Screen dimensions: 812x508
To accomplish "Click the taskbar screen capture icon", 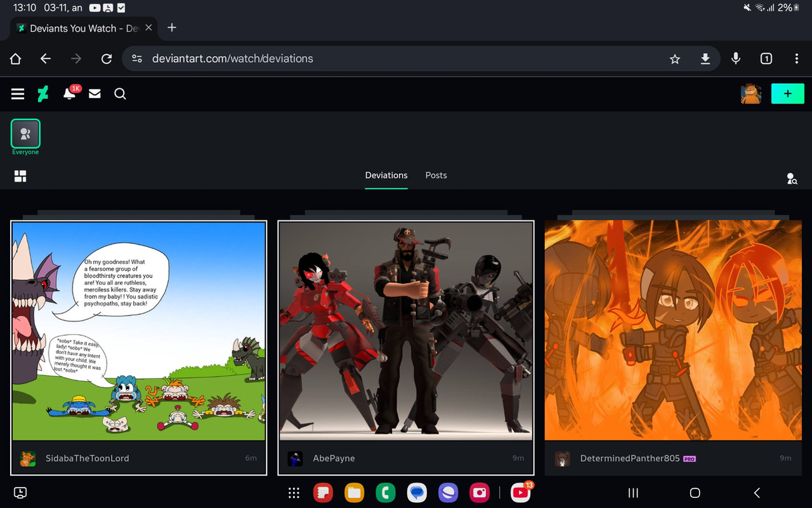I will tap(20, 493).
